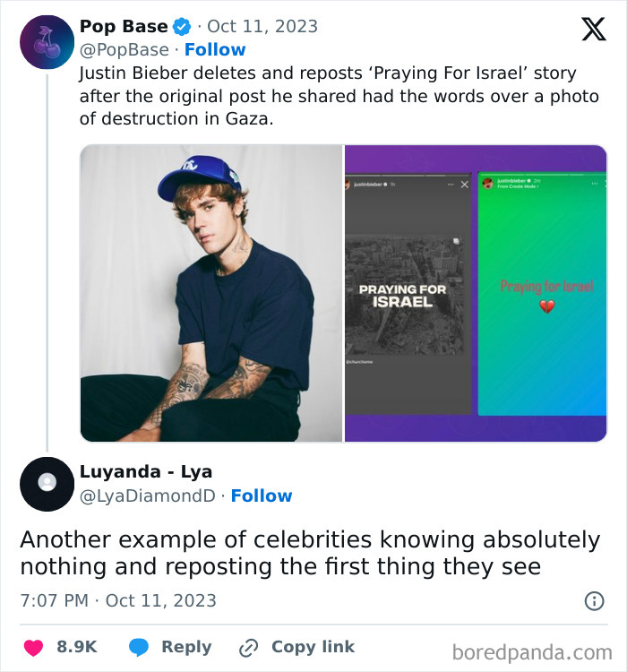
Task: Like the tweet with the heart icon
Action: point(33,647)
